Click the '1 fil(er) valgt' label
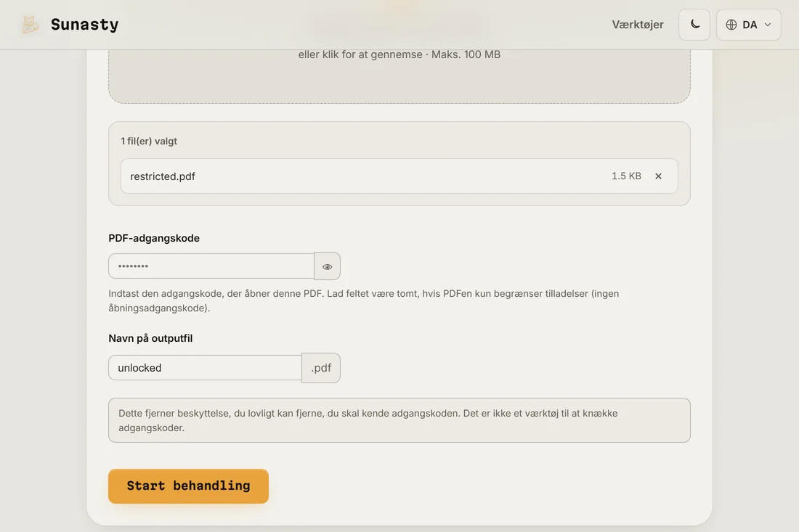This screenshot has width=799, height=532. [149, 141]
